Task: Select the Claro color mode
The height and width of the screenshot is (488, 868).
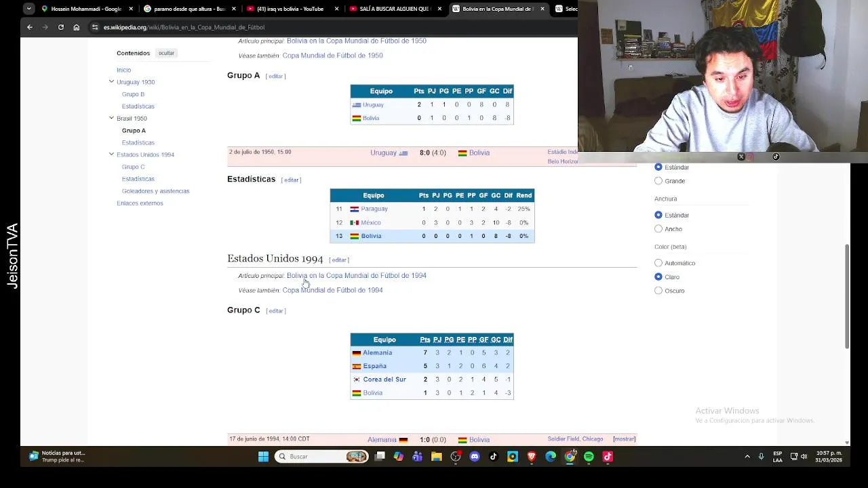Action: pos(658,277)
